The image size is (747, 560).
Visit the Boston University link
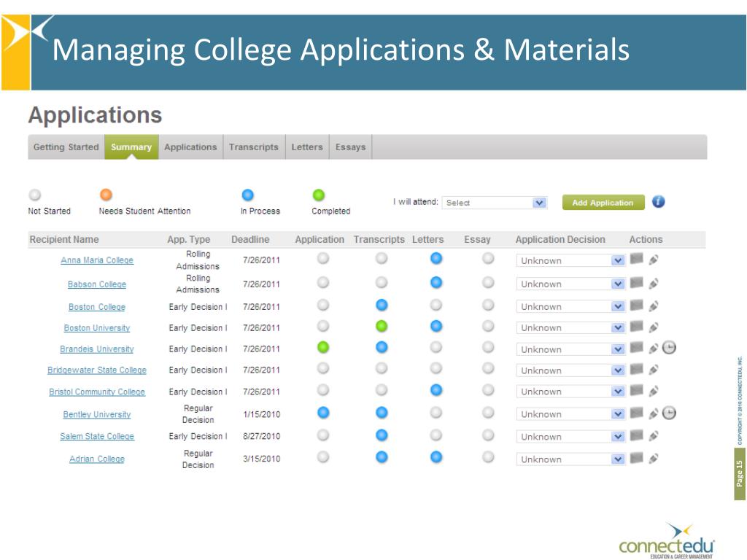point(97,327)
